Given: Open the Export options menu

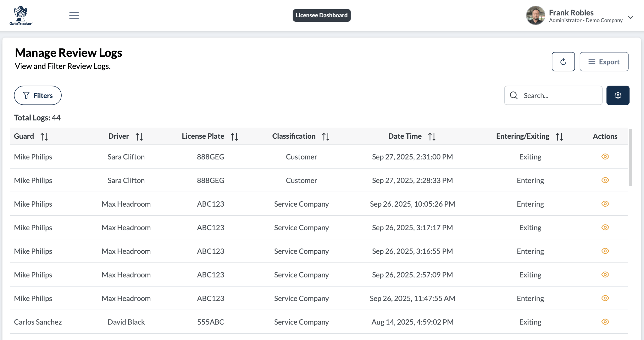Looking at the screenshot, I should point(604,62).
